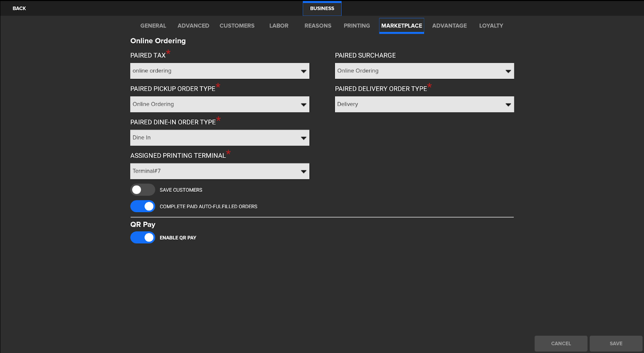Screen dimensions: 644x353
Task: Select Assigned Printing Terminal dropdown
Action: (219, 171)
